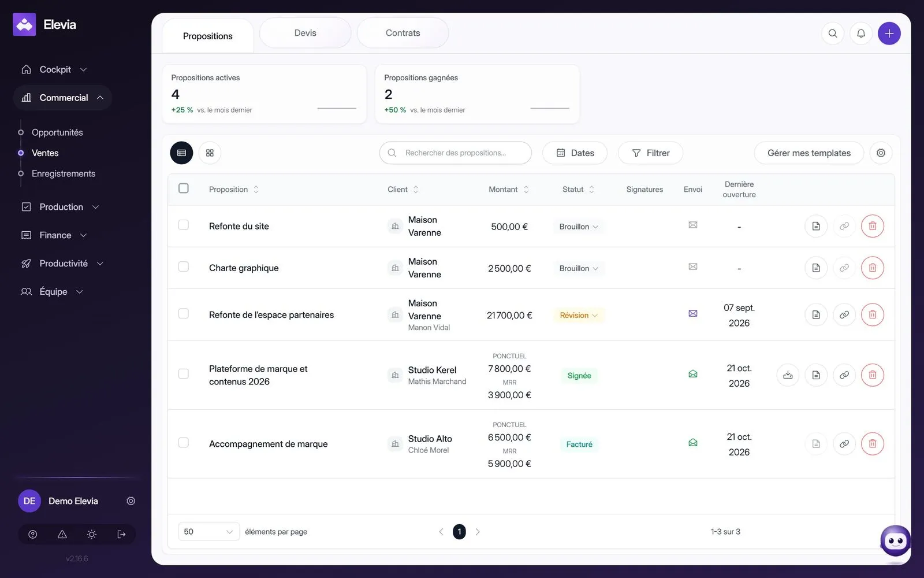Check the Plateforme de marque row

tap(184, 374)
